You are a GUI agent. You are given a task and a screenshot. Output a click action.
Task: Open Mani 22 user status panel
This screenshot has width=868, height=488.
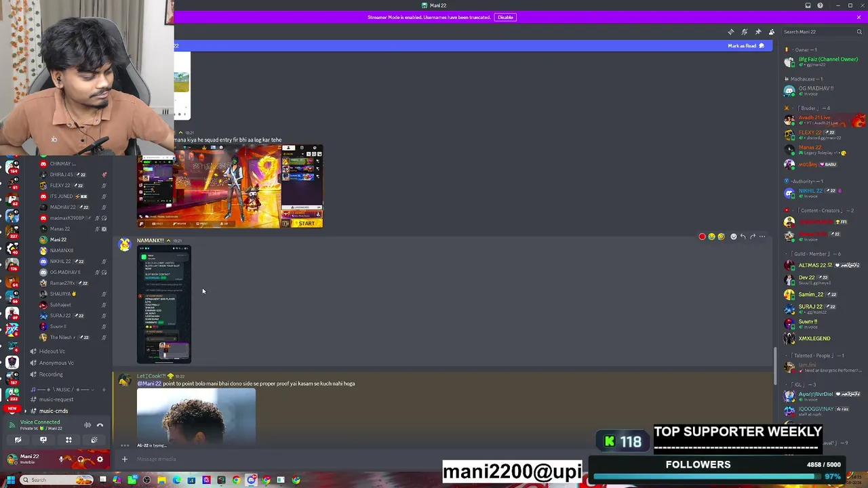[28, 460]
